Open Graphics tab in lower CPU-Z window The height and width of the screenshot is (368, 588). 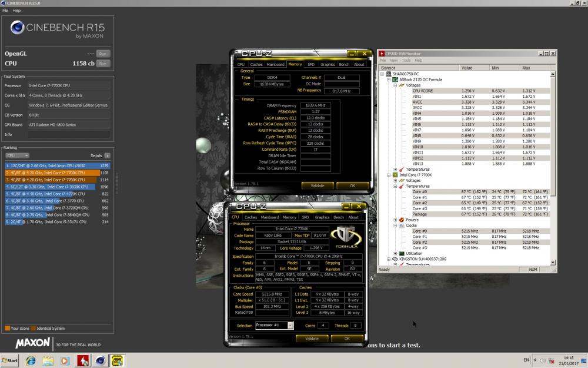[322, 217]
